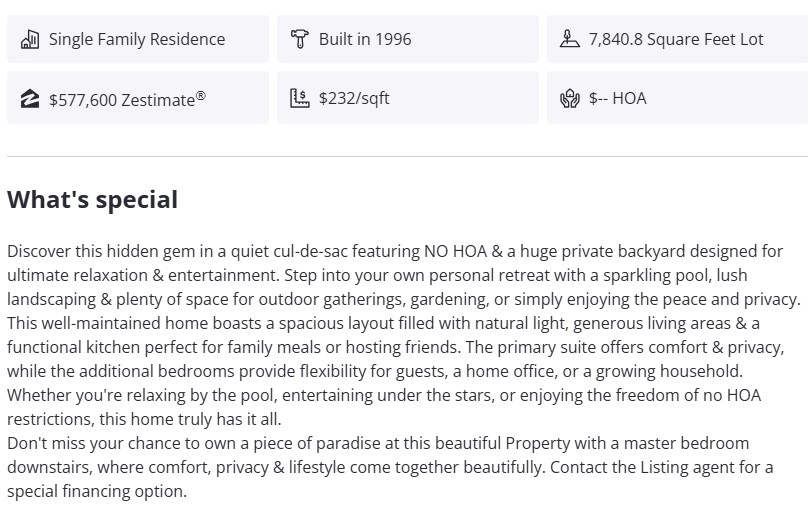This screenshot has width=811, height=505.
Task: Click the $-- HOA text
Action: coord(617,98)
